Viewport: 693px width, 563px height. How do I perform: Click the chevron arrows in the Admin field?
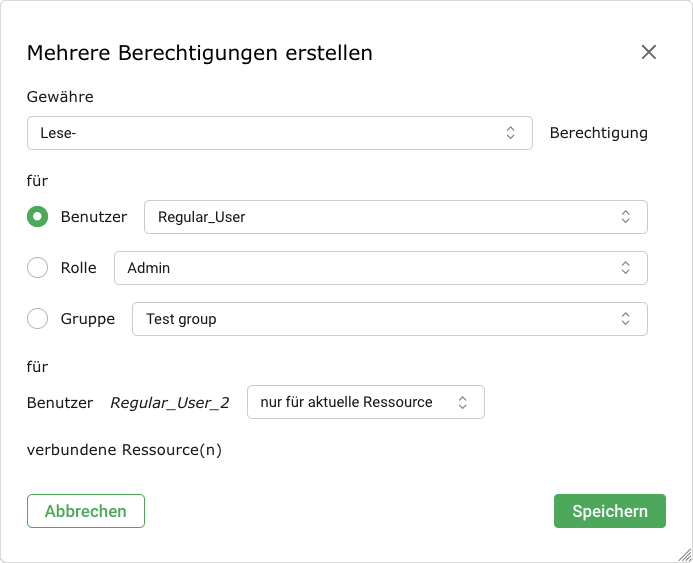pyautogui.click(x=625, y=268)
